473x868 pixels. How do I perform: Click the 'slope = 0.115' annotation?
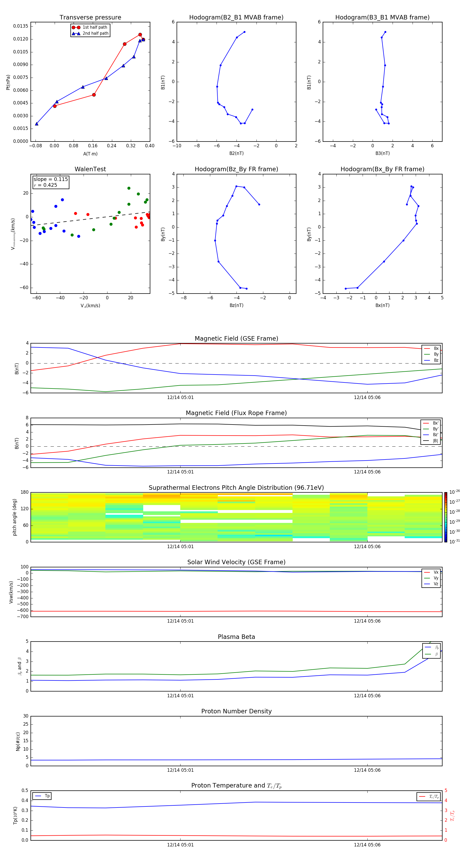[50, 179]
